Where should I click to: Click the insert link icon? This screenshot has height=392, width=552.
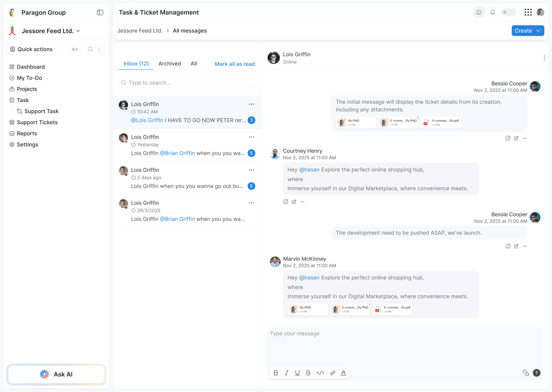(333, 373)
